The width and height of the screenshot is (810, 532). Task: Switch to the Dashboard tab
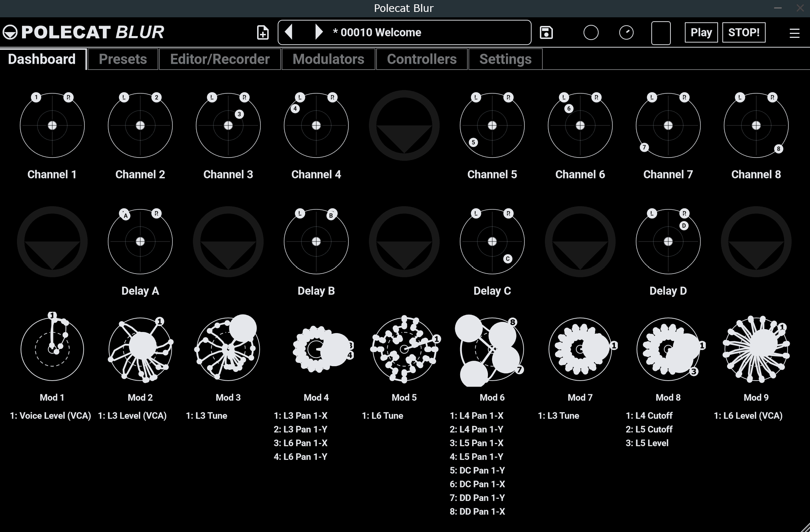click(42, 59)
